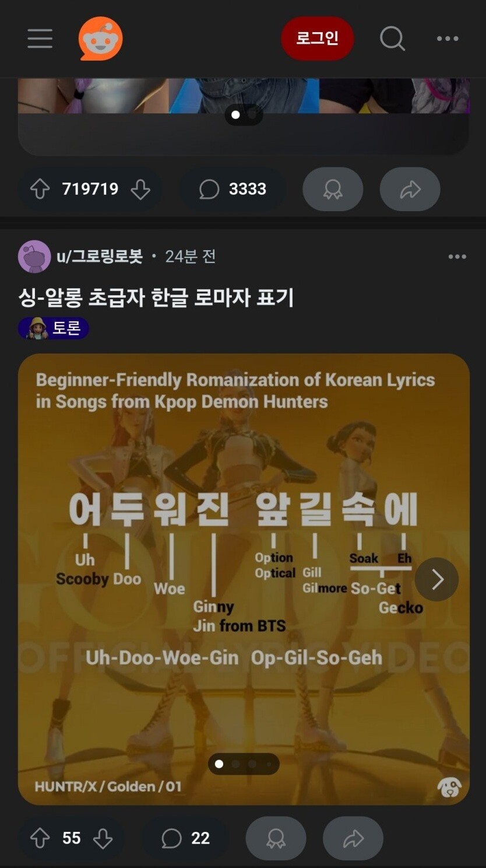
Task: Give an award to the top post
Action: 333,189
